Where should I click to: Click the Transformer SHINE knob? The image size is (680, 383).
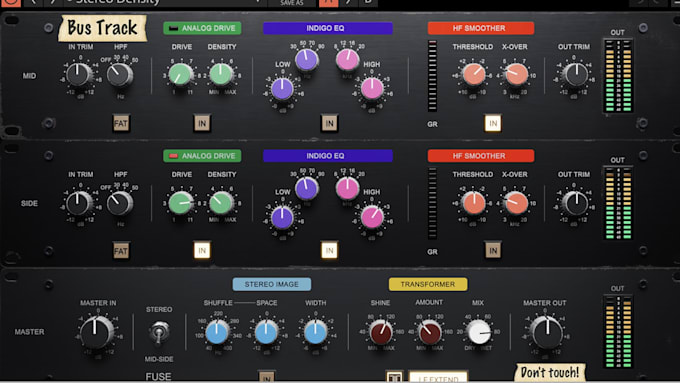click(x=380, y=332)
